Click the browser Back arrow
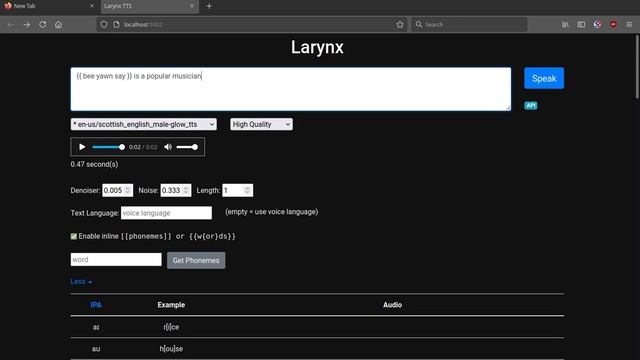This screenshot has height=360, width=640. (x=11, y=24)
